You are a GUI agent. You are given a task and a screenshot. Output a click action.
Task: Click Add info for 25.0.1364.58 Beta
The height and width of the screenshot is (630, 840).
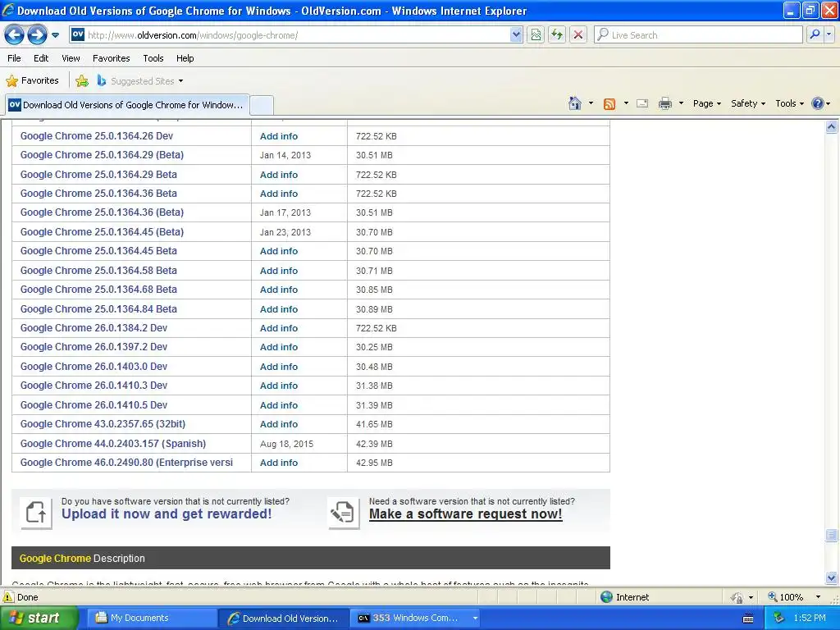(x=279, y=271)
